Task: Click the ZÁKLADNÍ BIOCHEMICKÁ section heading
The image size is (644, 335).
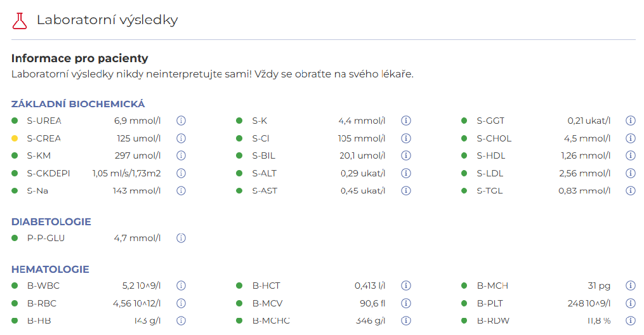Action: click(x=78, y=104)
